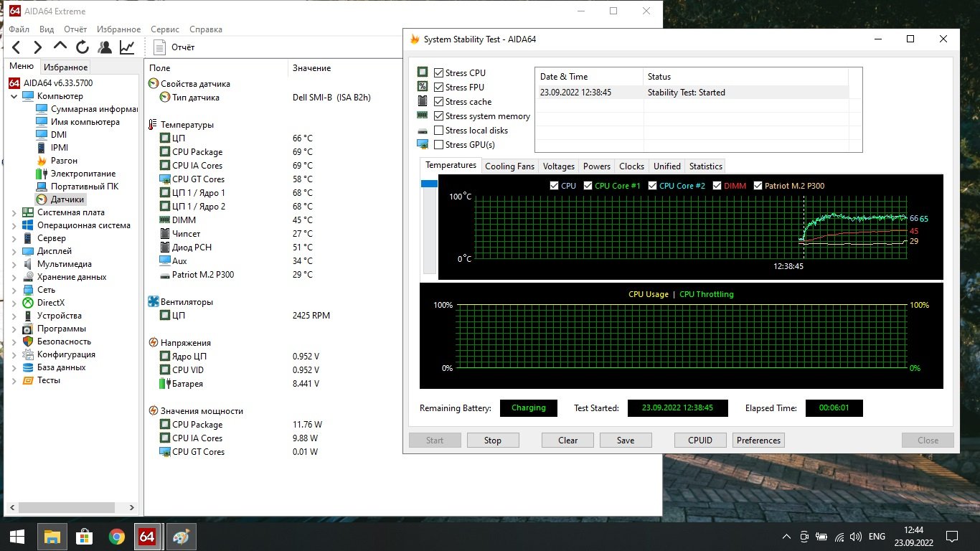Select Датчики sensors tree item
Screen dimensions: 980x551
click(60, 199)
